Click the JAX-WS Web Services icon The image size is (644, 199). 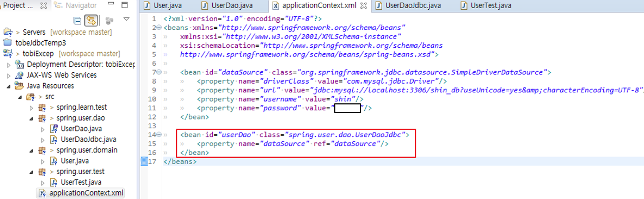(20, 76)
